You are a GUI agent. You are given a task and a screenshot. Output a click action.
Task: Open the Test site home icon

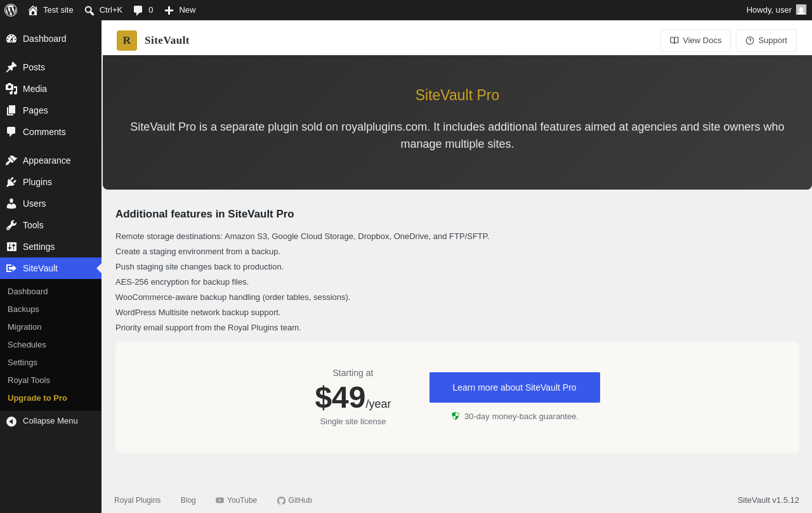click(x=33, y=10)
